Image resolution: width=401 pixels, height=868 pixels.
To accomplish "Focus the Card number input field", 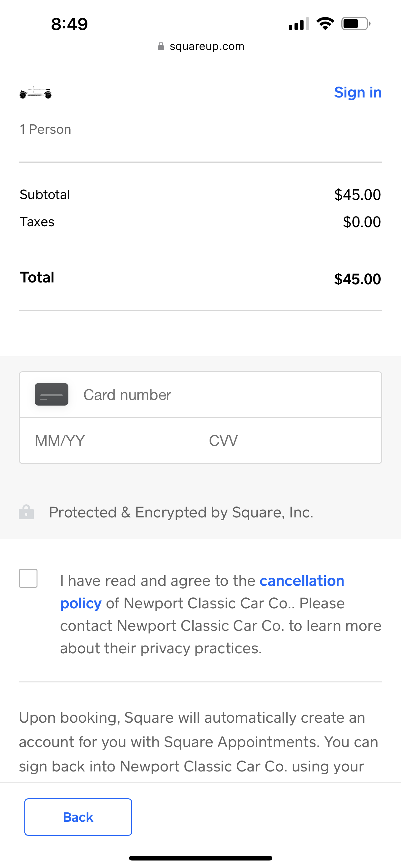I will [x=229, y=395].
